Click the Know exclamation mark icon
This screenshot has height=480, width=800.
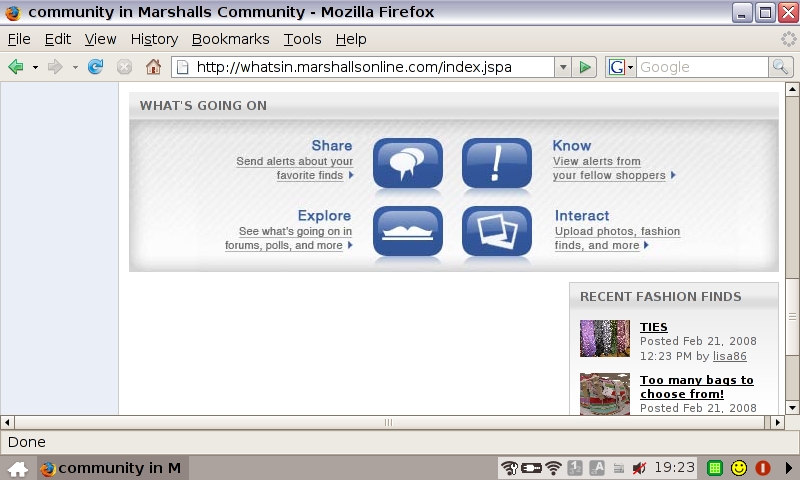click(x=497, y=163)
